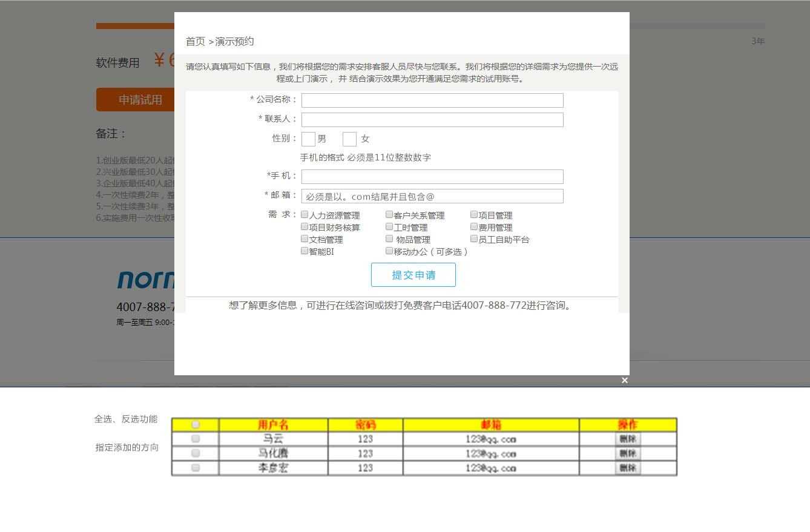Check the 项目管理 checkbox
810x532 pixels.
(x=474, y=214)
